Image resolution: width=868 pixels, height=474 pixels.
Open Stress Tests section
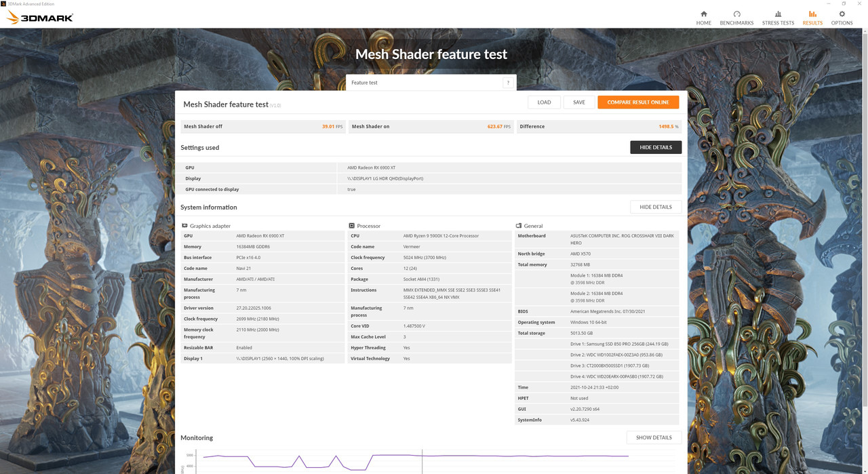778,18
